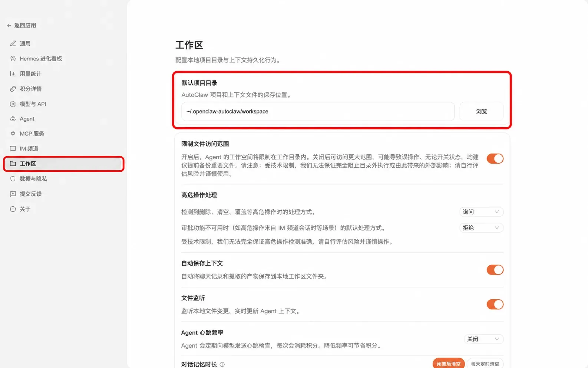588x368 pixels.
Task: Click the 模型与 API chip icon
Action: tap(13, 104)
